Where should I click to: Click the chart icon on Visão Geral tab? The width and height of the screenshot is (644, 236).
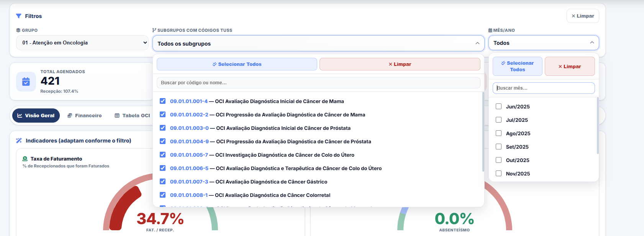click(20, 115)
